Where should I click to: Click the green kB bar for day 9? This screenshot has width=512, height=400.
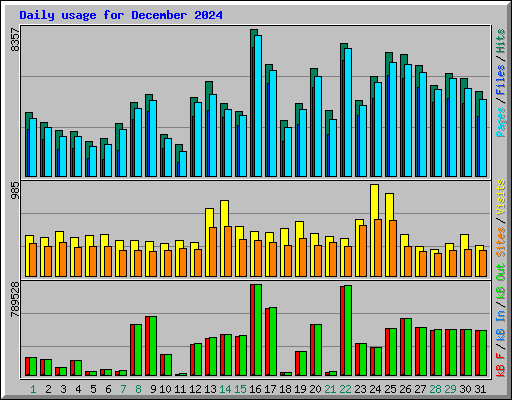(153, 346)
